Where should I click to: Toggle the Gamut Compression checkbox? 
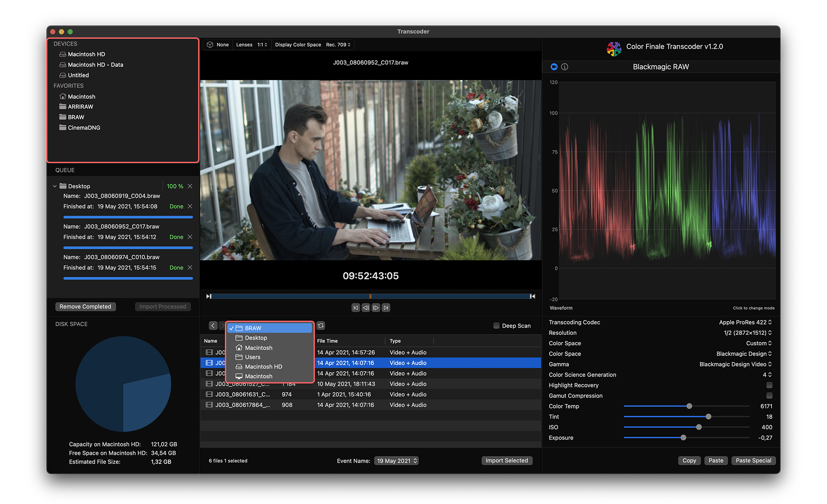tap(769, 396)
